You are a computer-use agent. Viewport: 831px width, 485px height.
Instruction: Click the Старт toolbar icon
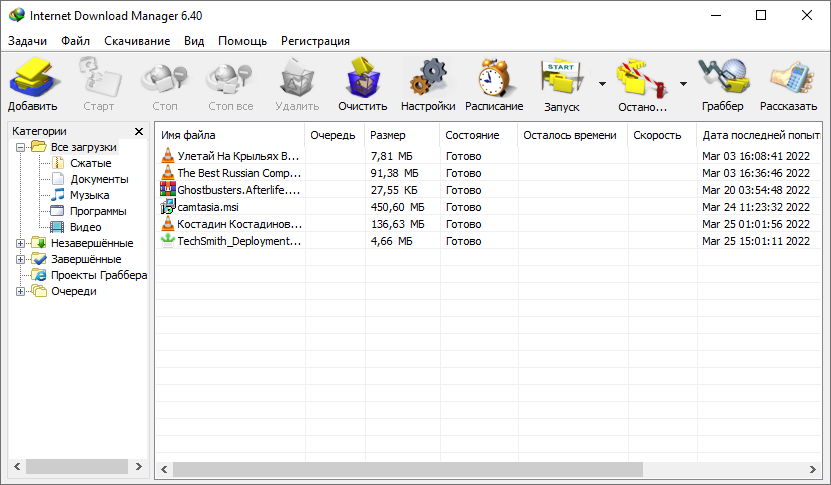pyautogui.click(x=99, y=78)
